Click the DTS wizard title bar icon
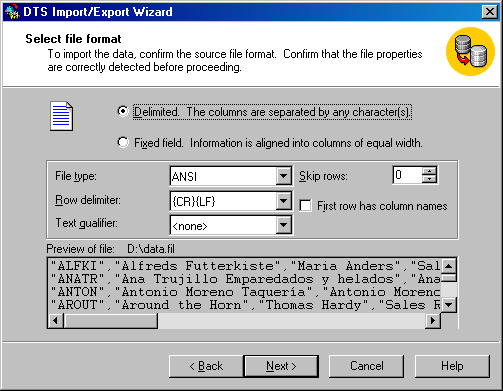Screen dimensions: 503x391 [12, 12]
